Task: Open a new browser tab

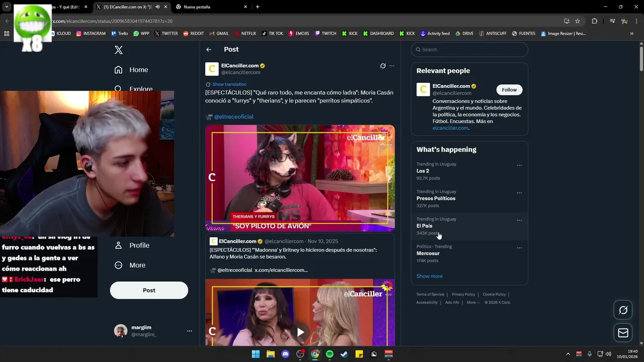Action: pos(258,7)
